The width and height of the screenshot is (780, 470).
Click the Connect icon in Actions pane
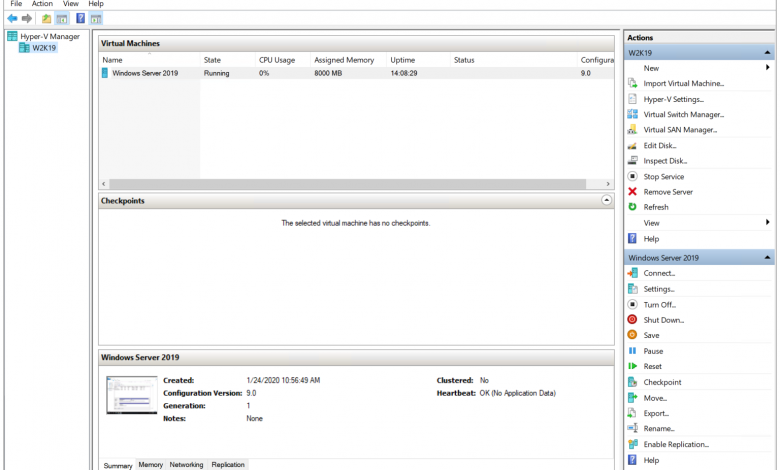[632, 273]
